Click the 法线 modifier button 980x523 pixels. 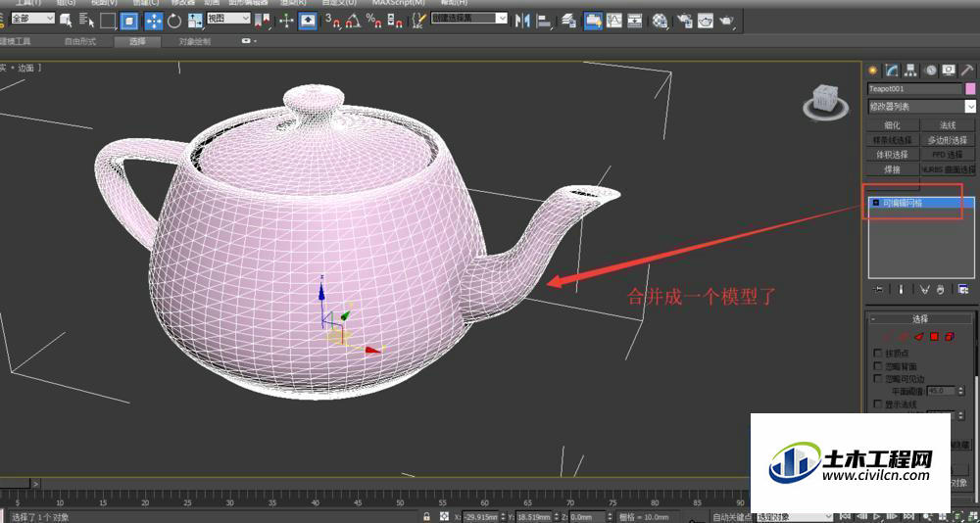[948, 125]
